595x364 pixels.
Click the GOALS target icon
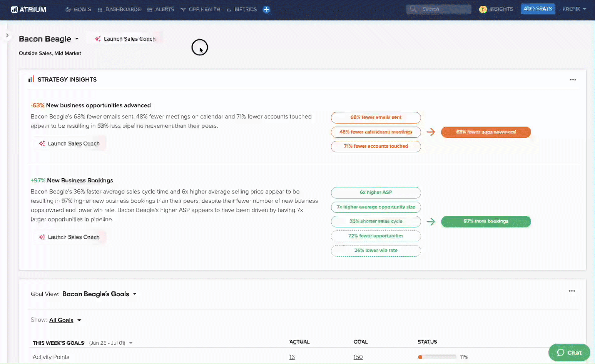68,9
